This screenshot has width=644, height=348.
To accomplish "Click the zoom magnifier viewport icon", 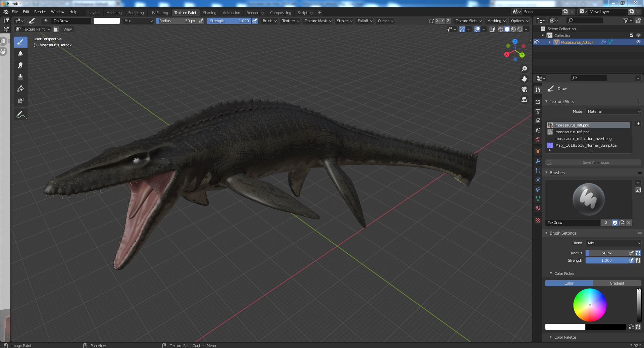I will point(524,69).
